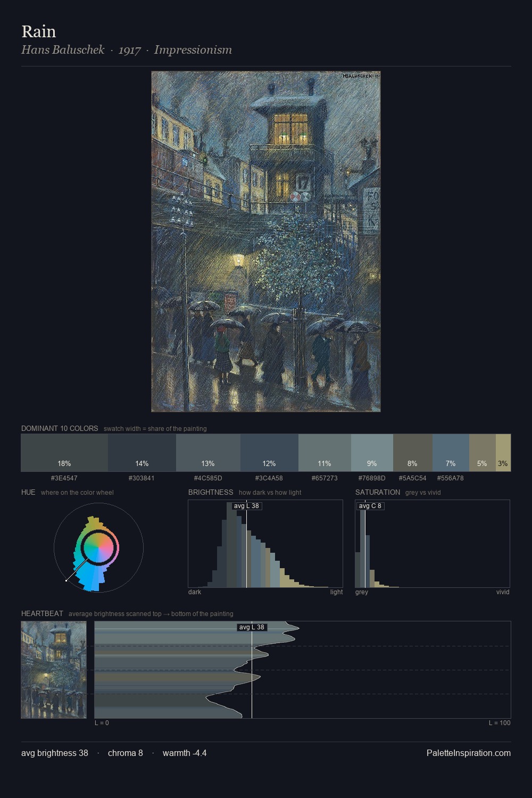Click the small painting thumbnail beside Heartbeat chart

tap(54, 670)
